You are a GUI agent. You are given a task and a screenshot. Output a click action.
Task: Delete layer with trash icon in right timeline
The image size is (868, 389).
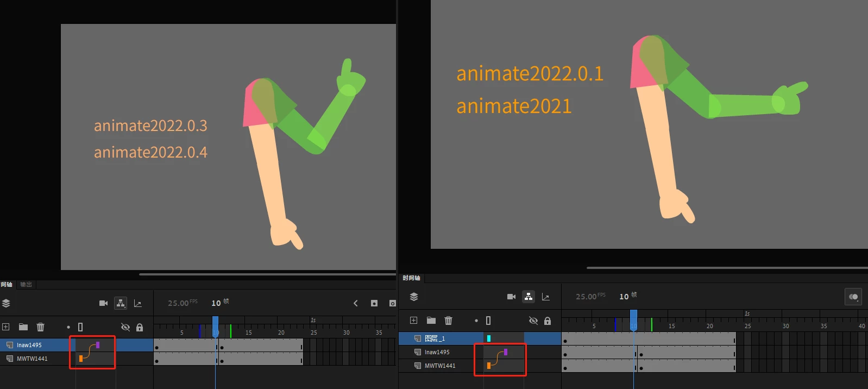pyautogui.click(x=448, y=321)
